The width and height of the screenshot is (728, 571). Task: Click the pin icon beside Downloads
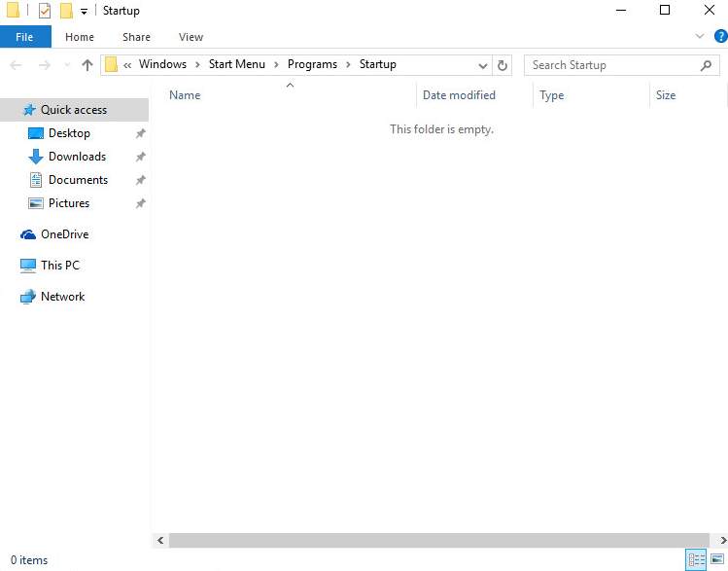(x=140, y=157)
